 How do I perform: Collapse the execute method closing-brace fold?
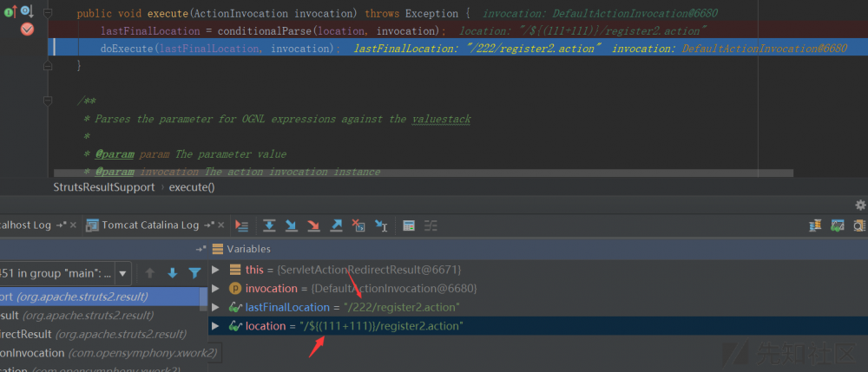[x=48, y=66]
